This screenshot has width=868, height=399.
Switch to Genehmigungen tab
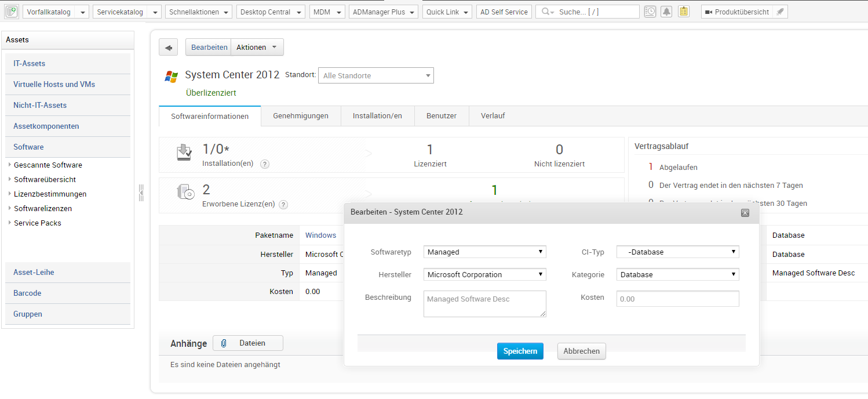301,116
